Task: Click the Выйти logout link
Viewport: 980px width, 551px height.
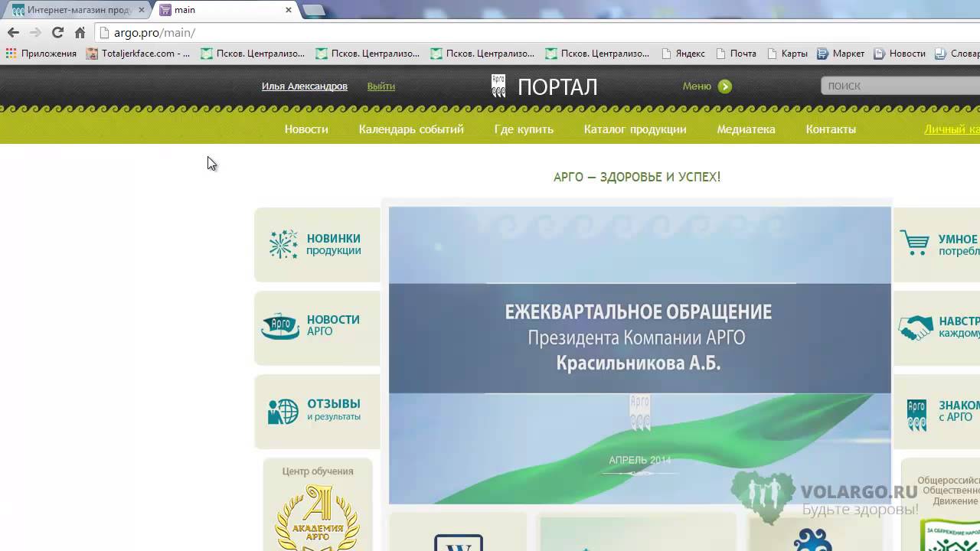Action: (x=381, y=86)
